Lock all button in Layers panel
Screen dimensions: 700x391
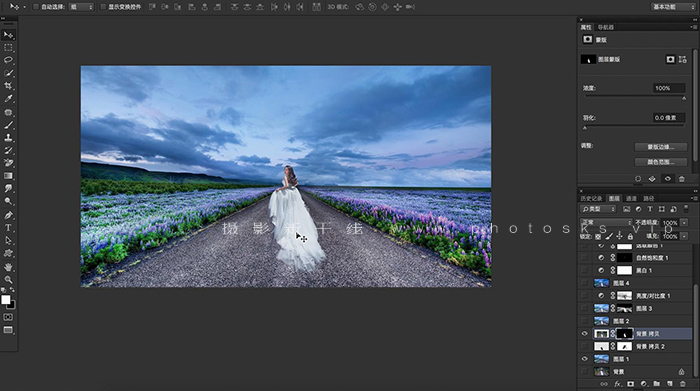[x=630, y=236]
